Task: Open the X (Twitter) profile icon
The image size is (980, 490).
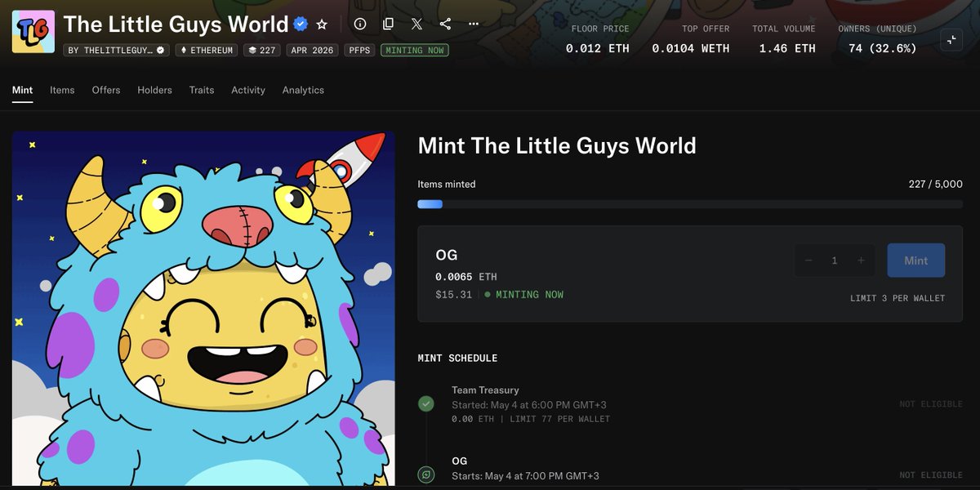Action: 416,24
